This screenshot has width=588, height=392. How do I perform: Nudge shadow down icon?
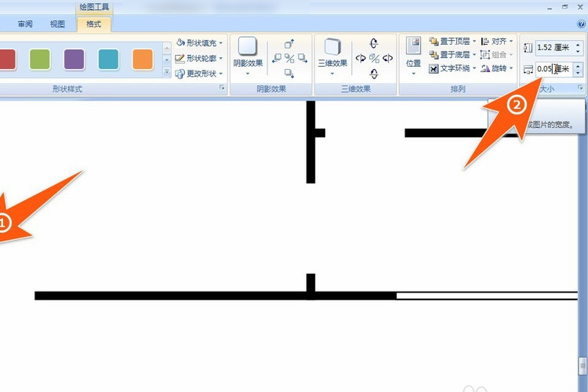tap(289, 73)
